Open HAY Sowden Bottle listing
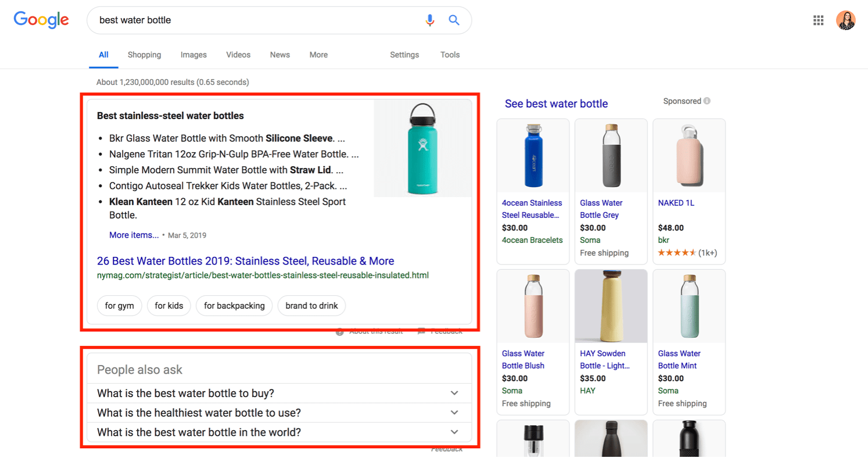This screenshot has width=868, height=458. tap(605, 360)
